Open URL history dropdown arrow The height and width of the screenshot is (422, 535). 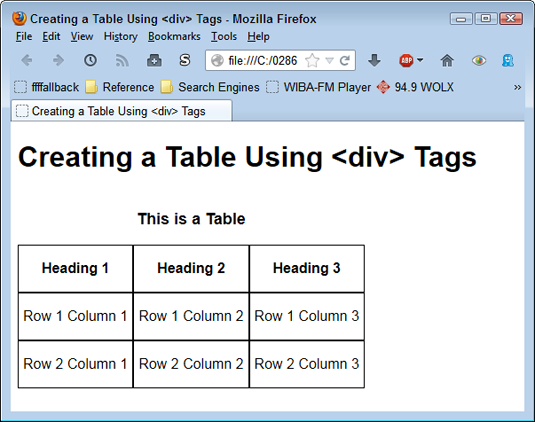click(x=329, y=61)
